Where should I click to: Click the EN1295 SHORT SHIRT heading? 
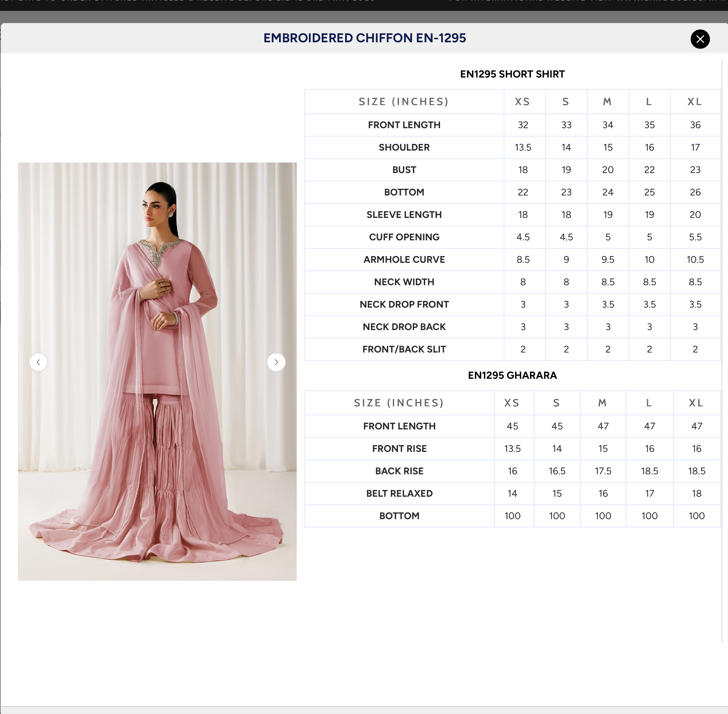pyautogui.click(x=512, y=74)
